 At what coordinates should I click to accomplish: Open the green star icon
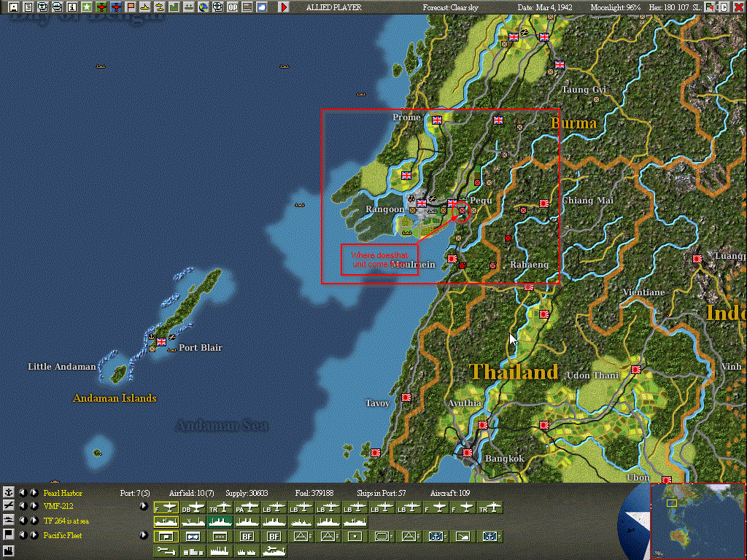(x=87, y=7)
